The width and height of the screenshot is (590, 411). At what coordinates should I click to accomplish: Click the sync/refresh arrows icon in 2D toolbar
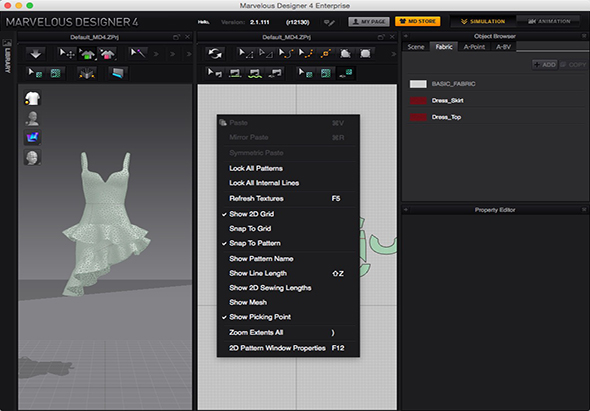point(215,54)
